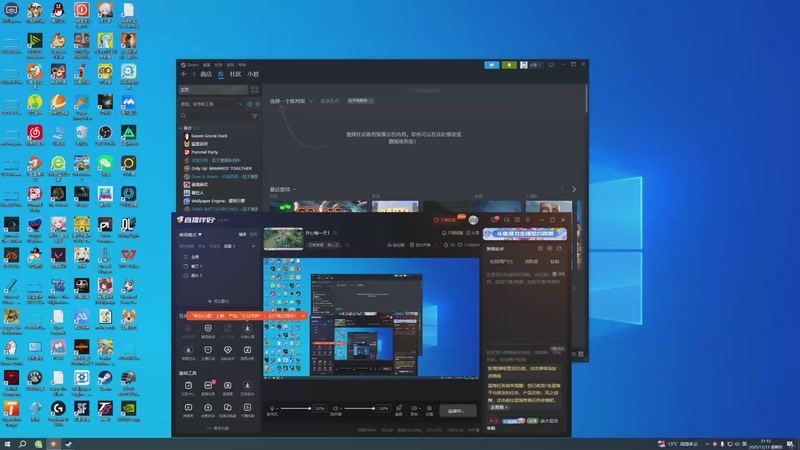Toggle Steam library ready-to-play filter
The height and width of the screenshot is (450, 800).
point(257,104)
